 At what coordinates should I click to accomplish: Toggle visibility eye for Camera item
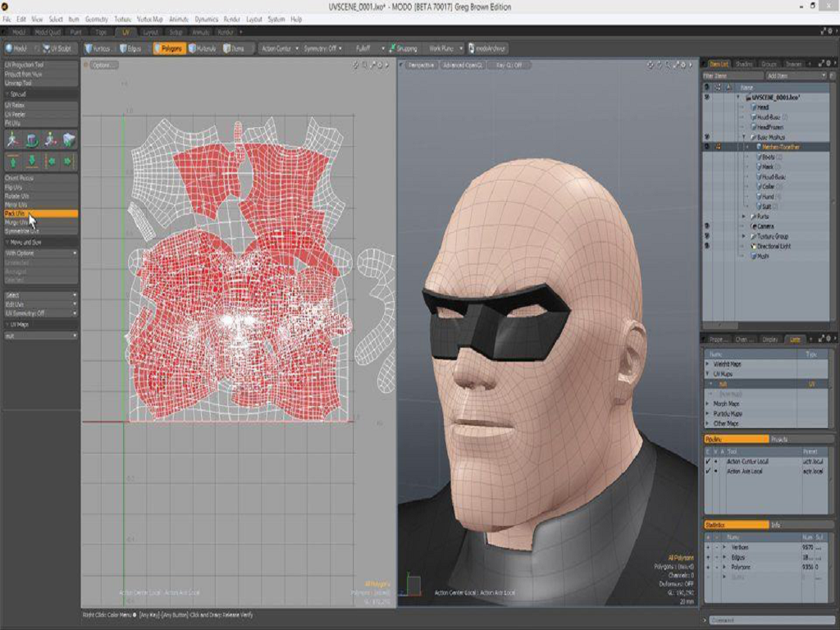706,226
